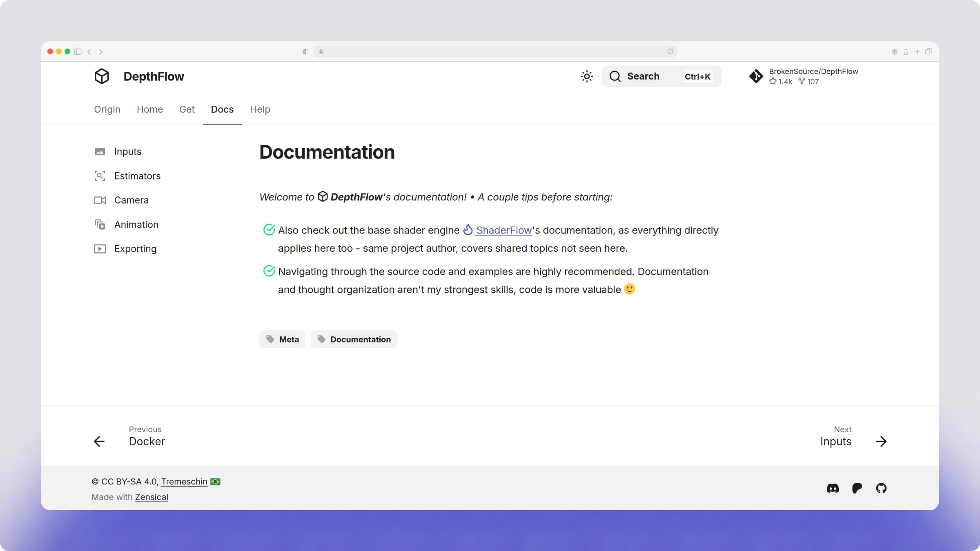980x551 pixels.
Task: Go to Previous page Docker
Action: coord(147,436)
